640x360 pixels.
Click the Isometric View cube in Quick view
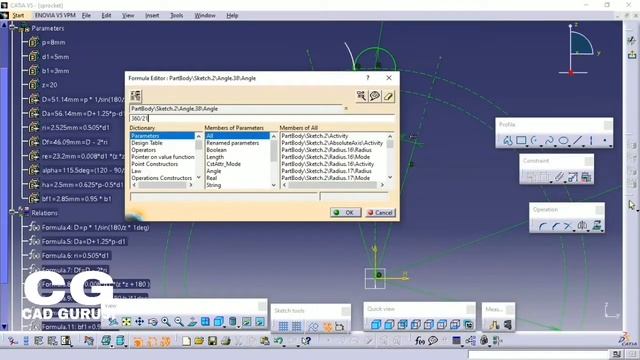point(376,324)
